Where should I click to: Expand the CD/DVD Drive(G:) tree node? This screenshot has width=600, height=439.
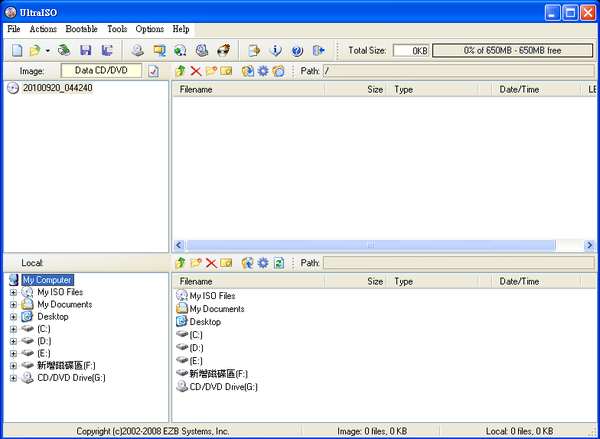tap(13, 378)
